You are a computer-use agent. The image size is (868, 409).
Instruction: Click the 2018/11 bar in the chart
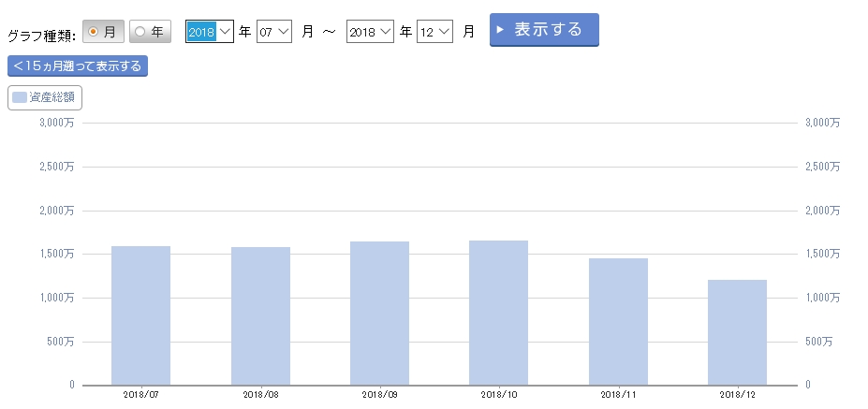tap(618, 321)
